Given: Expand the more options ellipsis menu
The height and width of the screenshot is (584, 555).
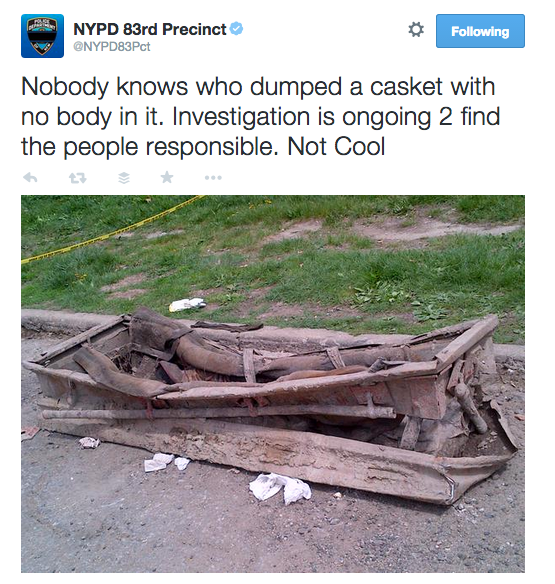Looking at the screenshot, I should coord(213,178).
